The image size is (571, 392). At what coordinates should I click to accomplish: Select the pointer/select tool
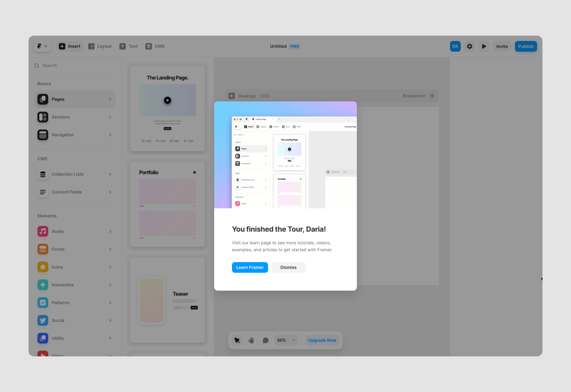(237, 340)
